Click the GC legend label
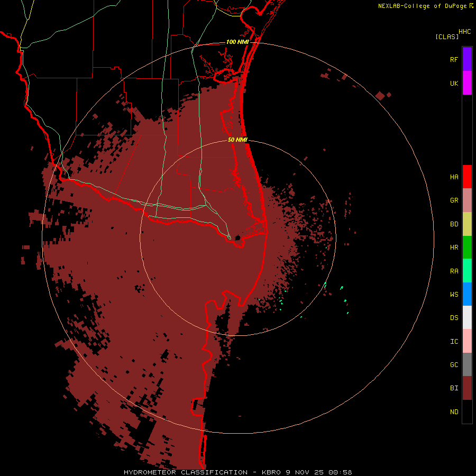 (x=454, y=365)
